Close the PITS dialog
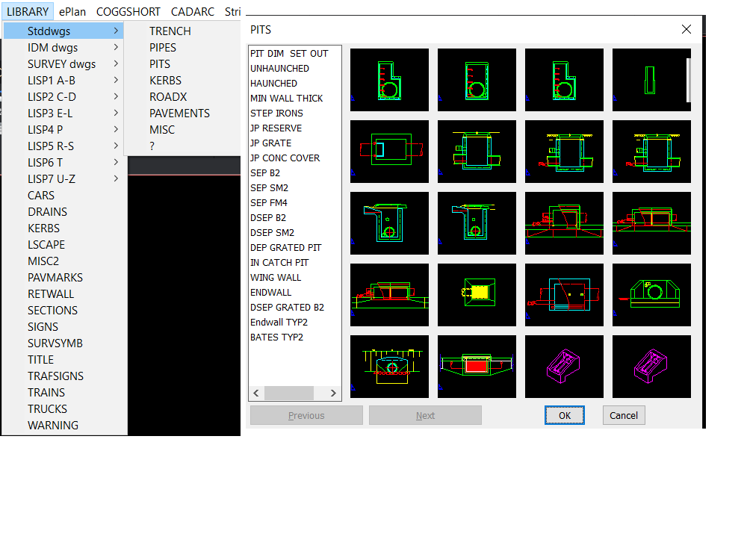This screenshot has width=747, height=560. tap(686, 30)
